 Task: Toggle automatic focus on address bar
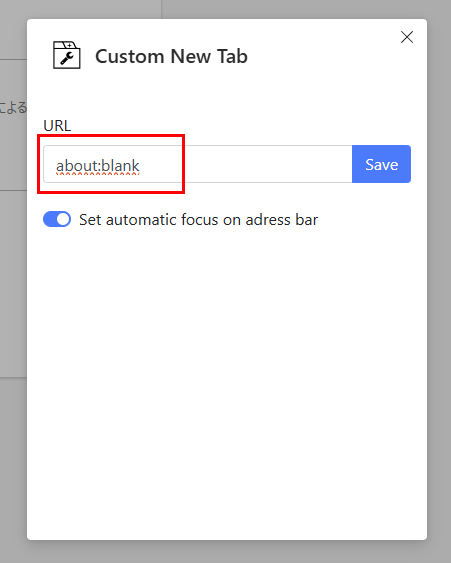point(57,219)
